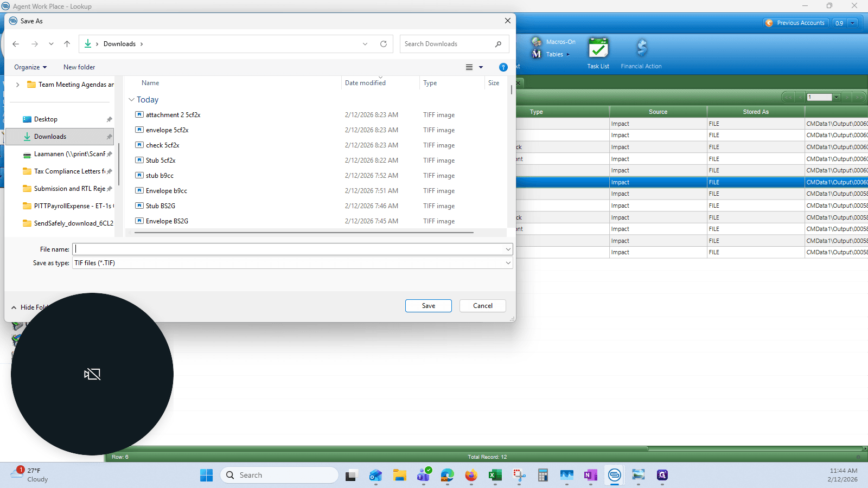Open OneNote from the taskbar
868x488 pixels.
(x=590, y=476)
